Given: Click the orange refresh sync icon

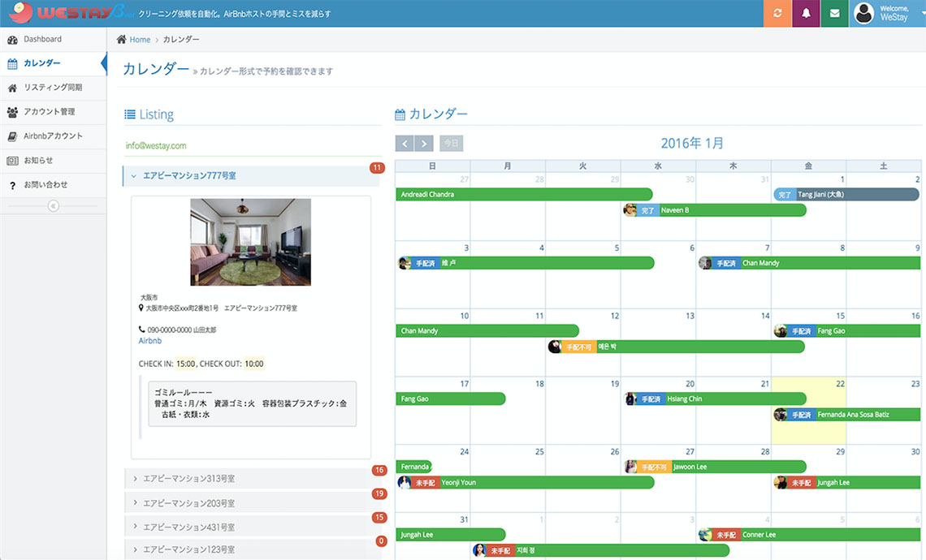Looking at the screenshot, I should (777, 14).
